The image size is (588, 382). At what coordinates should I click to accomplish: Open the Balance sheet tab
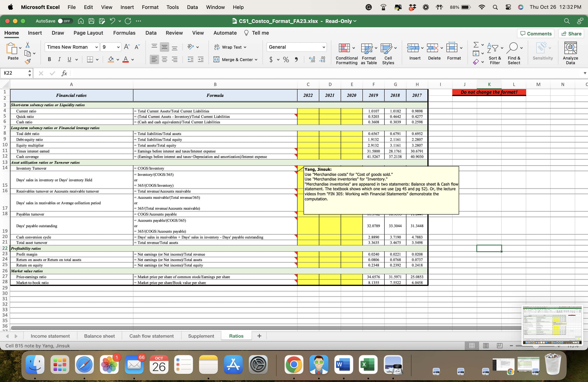point(99,336)
